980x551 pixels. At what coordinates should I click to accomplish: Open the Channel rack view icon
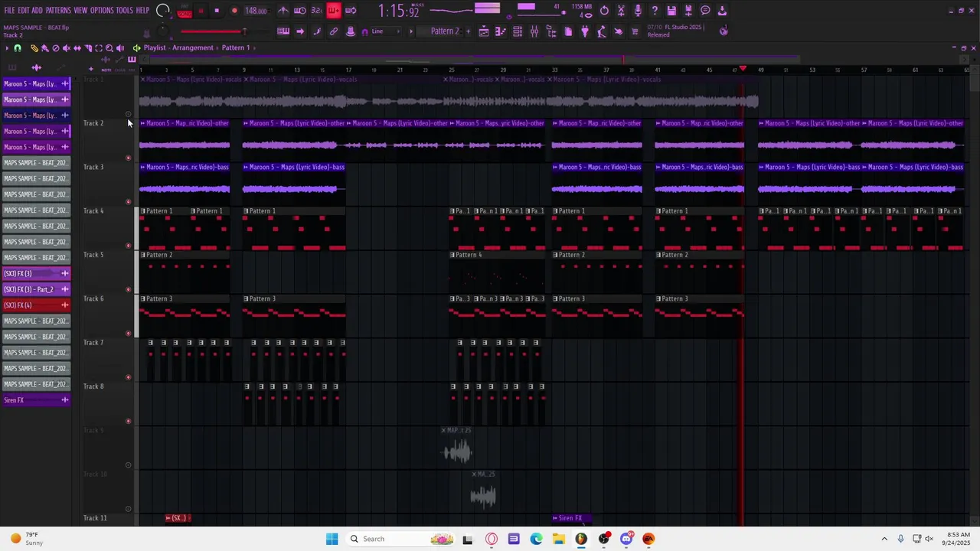pyautogui.click(x=518, y=31)
